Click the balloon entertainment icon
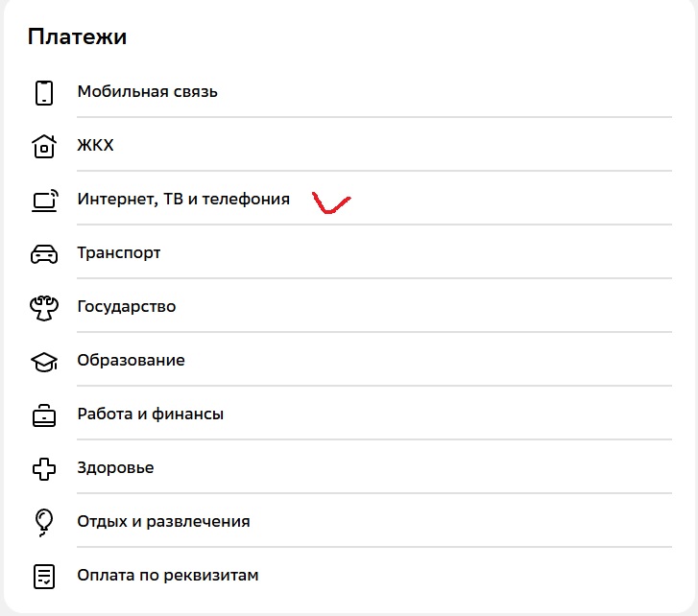The width and height of the screenshot is (698, 616). [x=44, y=522]
